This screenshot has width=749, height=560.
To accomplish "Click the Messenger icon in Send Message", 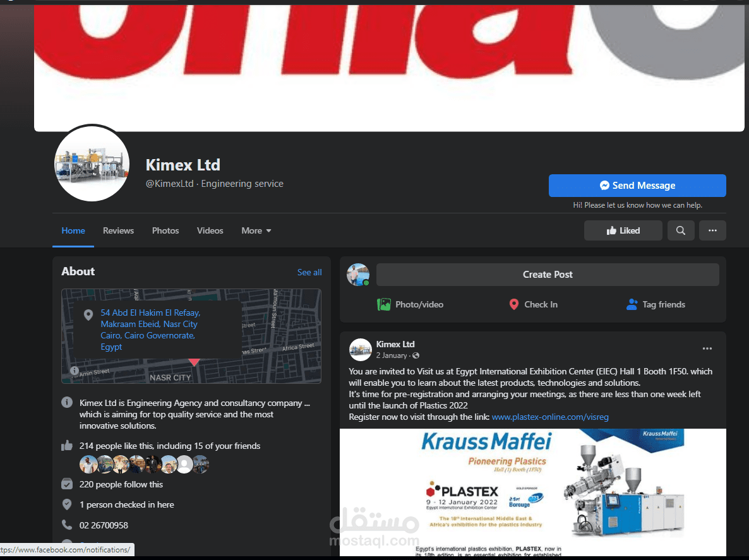I will tap(604, 185).
